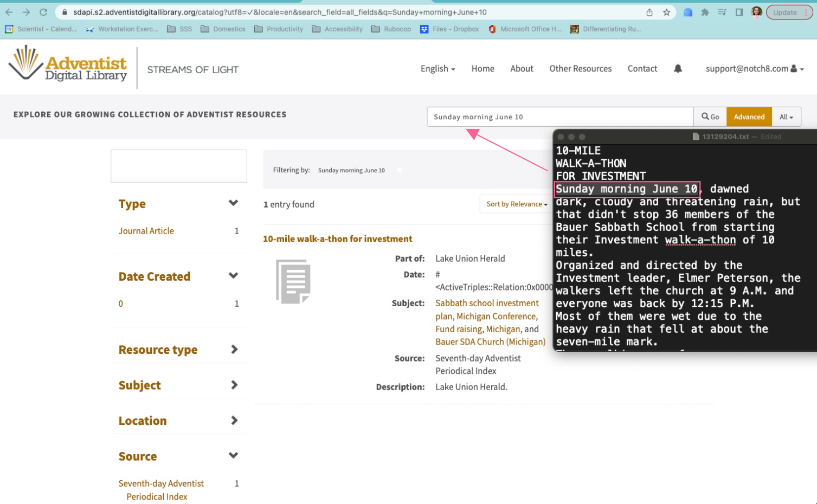Bookmark this page with the star icon

click(667, 12)
